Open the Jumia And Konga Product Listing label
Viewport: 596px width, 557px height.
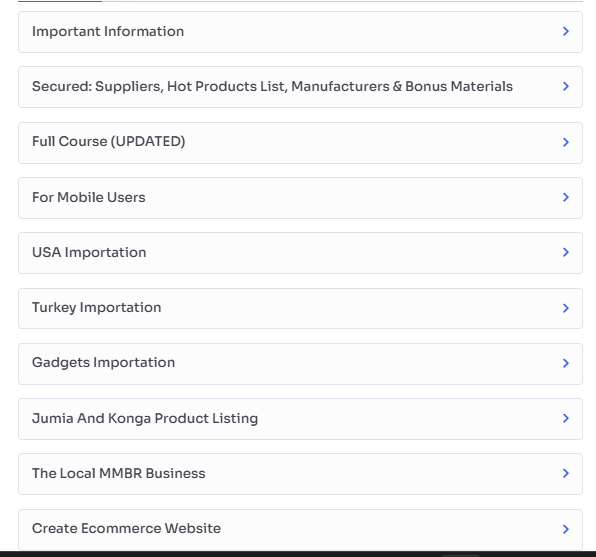click(145, 418)
